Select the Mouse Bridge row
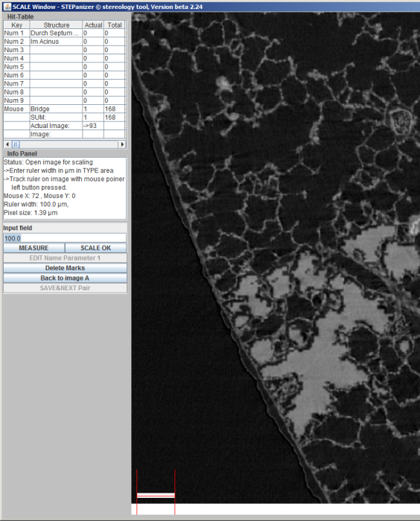 coord(65,109)
